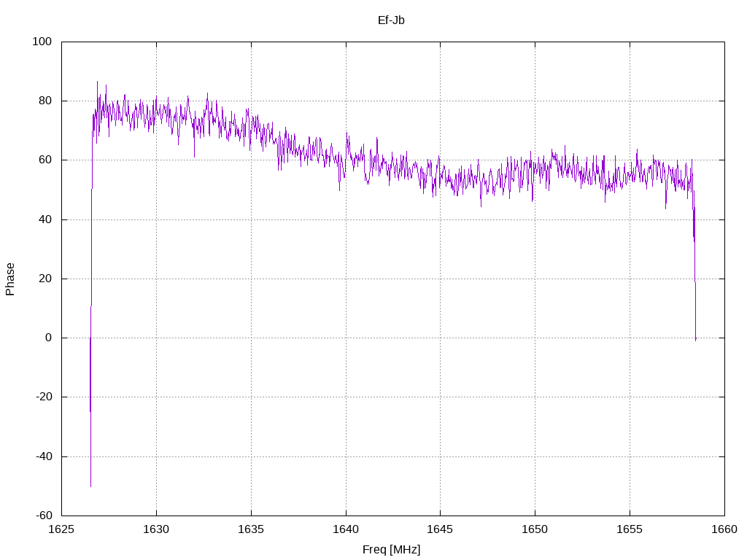Click the 'Freq [MHz]' x-axis label
747x560 pixels.
coord(391,550)
